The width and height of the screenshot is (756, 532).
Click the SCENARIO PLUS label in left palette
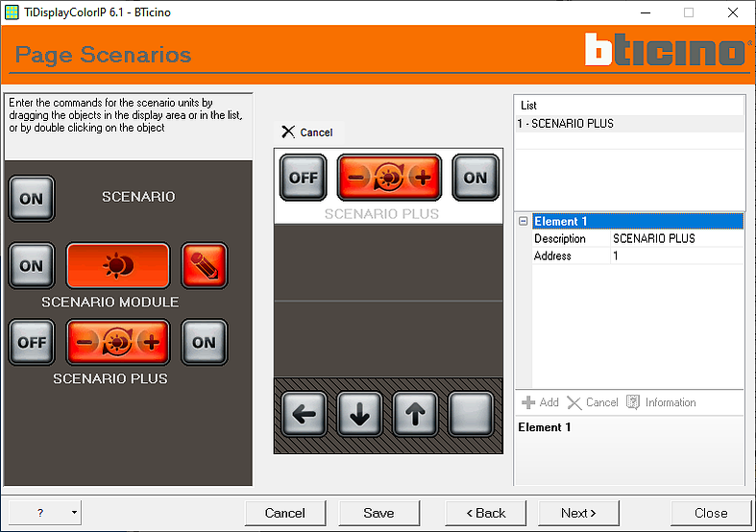110,378
